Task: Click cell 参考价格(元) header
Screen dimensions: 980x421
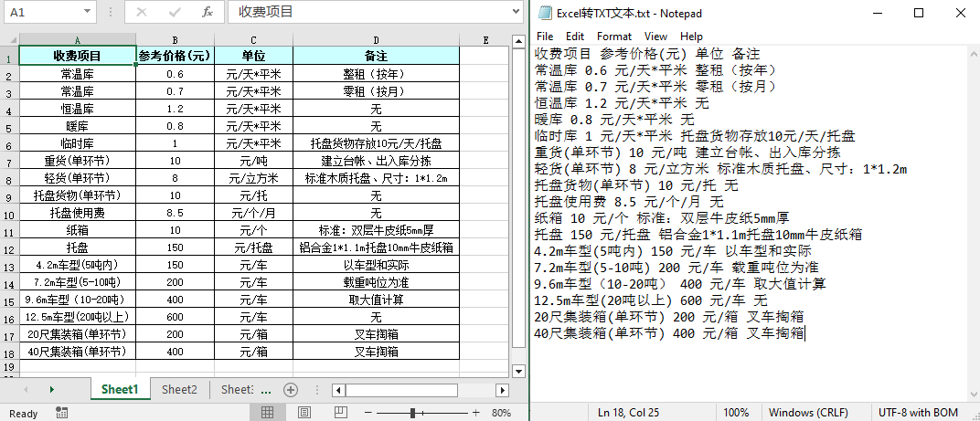Action: (175, 56)
